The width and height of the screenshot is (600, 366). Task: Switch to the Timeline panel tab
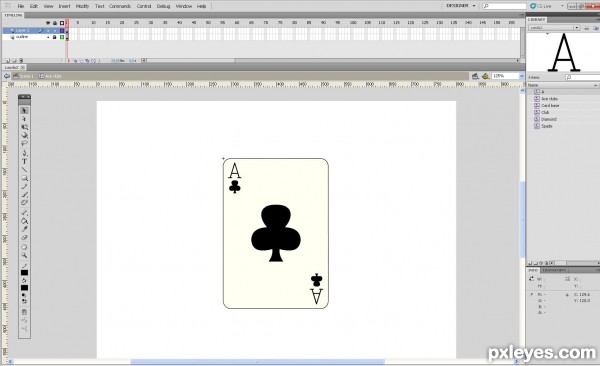[13, 15]
